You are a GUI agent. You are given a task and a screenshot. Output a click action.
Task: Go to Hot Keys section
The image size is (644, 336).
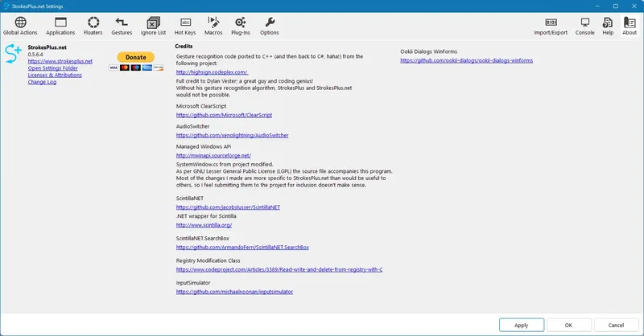pyautogui.click(x=185, y=26)
